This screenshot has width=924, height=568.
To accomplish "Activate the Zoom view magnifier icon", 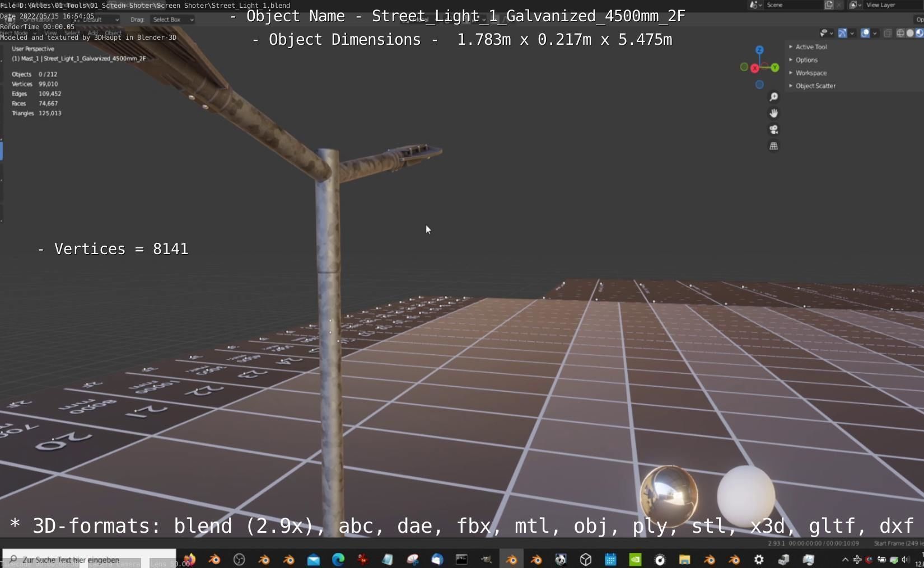I will coord(773,97).
